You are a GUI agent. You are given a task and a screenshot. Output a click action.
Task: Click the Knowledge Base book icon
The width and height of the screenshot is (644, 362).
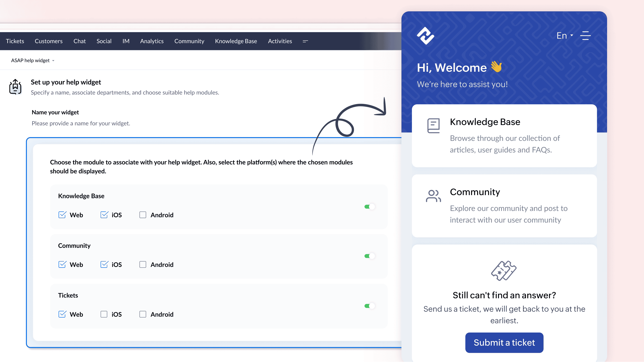click(433, 126)
